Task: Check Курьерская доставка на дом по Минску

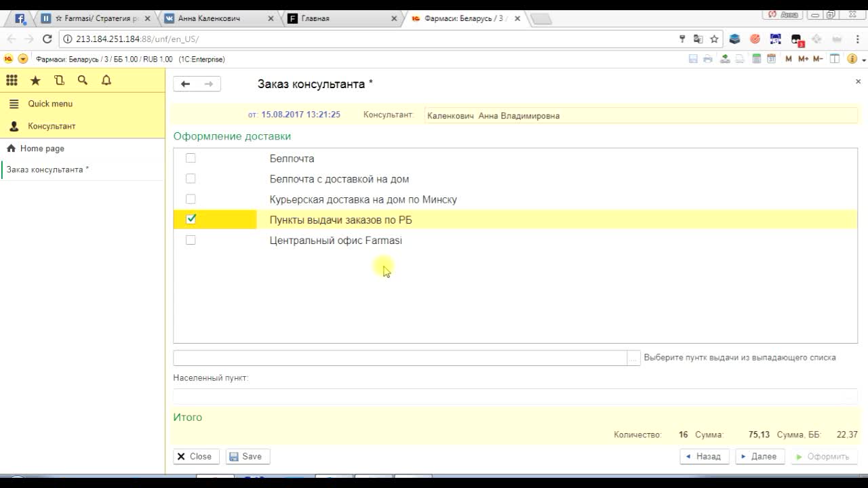Action: coord(191,199)
